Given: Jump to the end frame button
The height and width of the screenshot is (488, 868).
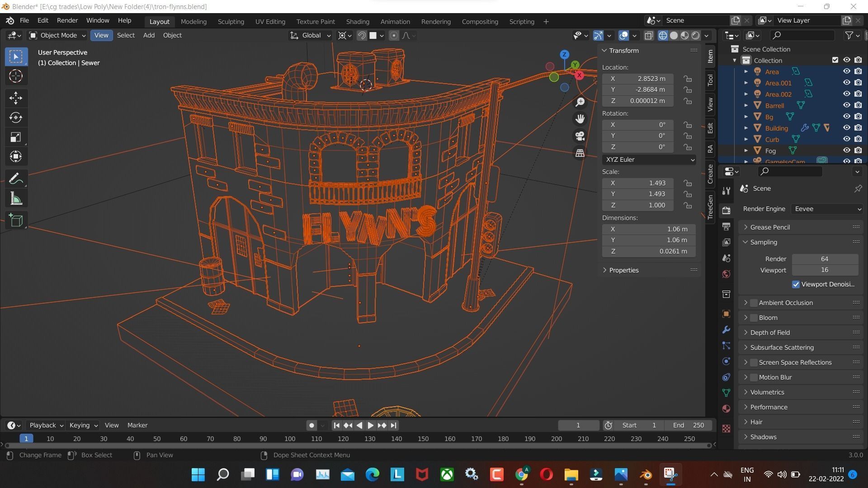Looking at the screenshot, I should coord(393,425).
